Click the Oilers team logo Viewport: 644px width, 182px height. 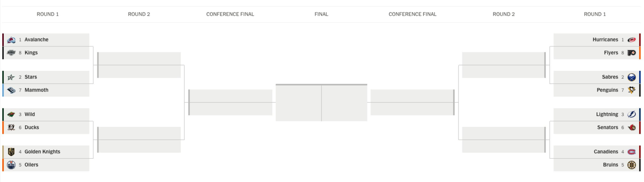tap(11, 165)
